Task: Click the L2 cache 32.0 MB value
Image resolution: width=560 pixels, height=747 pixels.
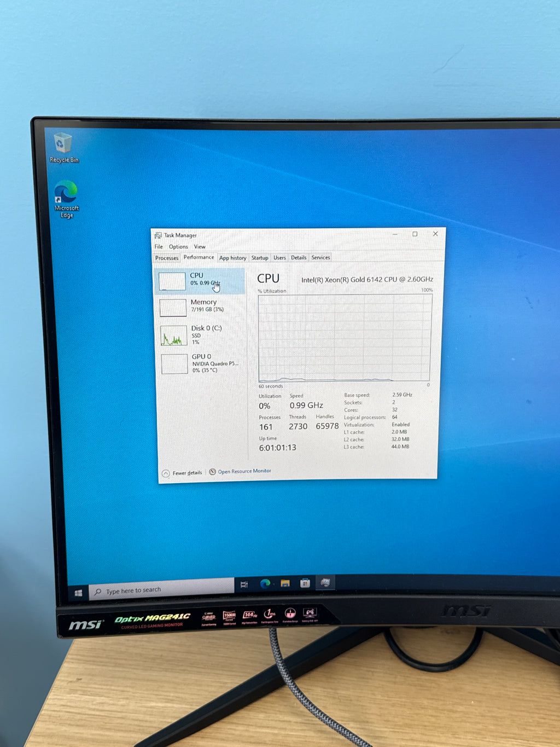Action: coord(400,439)
